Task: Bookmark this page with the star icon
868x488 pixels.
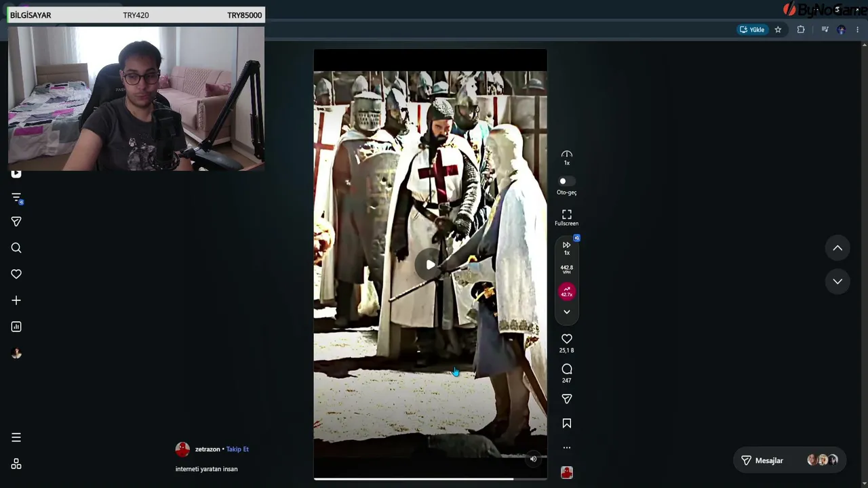Action: 778,30
